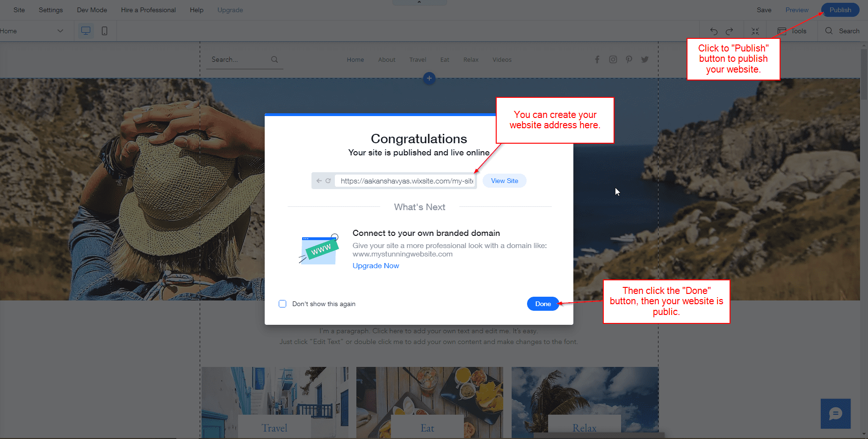Click the View Site button
Screen dimensions: 868x439
pyautogui.click(x=504, y=181)
